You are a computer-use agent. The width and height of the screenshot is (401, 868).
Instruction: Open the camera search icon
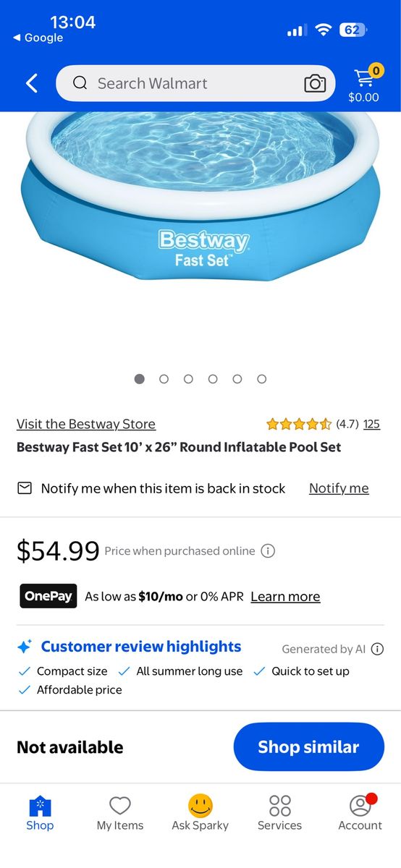click(315, 83)
